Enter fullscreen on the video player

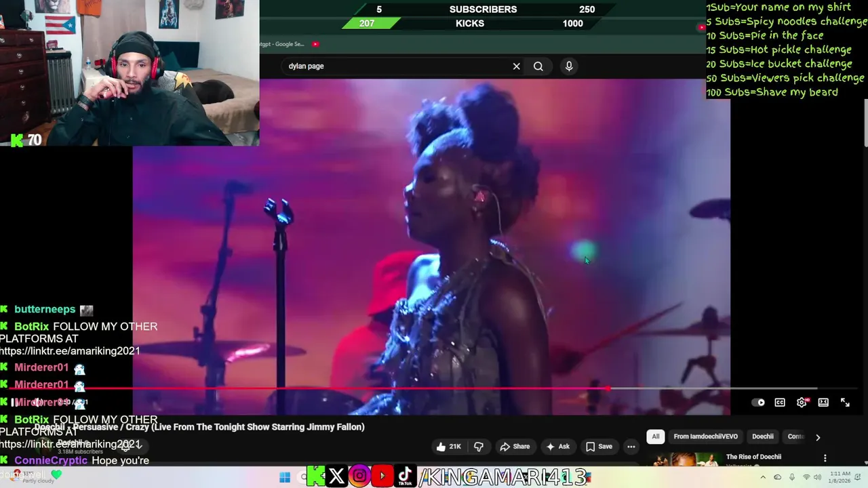[845, 403]
